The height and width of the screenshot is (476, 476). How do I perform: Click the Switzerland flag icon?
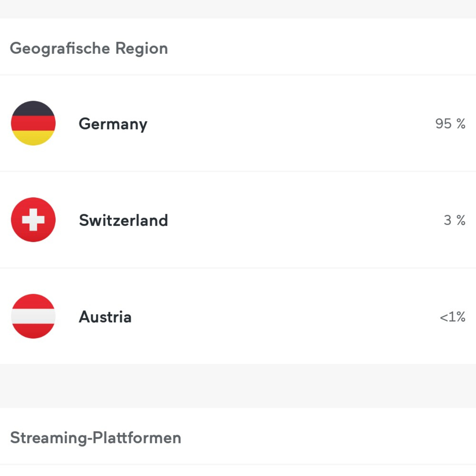click(33, 220)
